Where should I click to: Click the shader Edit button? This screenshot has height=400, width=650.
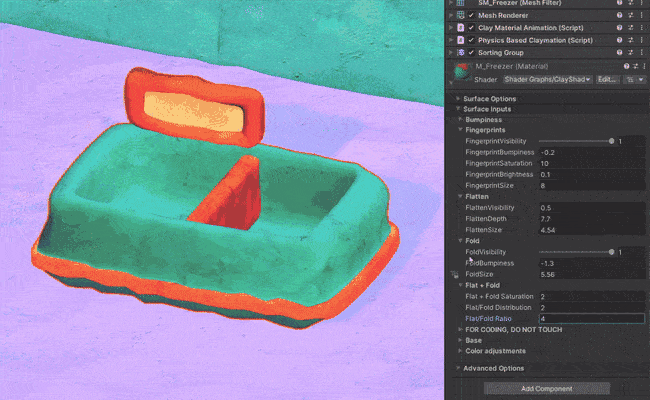[607, 79]
